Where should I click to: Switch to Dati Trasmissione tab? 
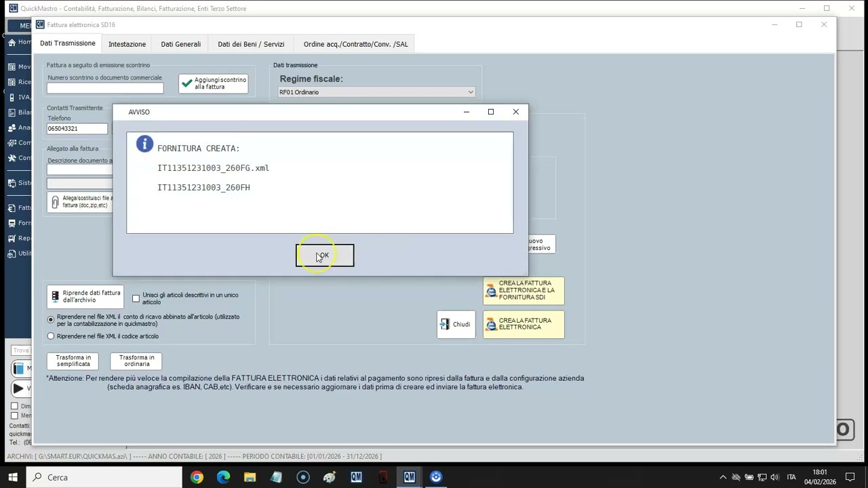click(68, 43)
